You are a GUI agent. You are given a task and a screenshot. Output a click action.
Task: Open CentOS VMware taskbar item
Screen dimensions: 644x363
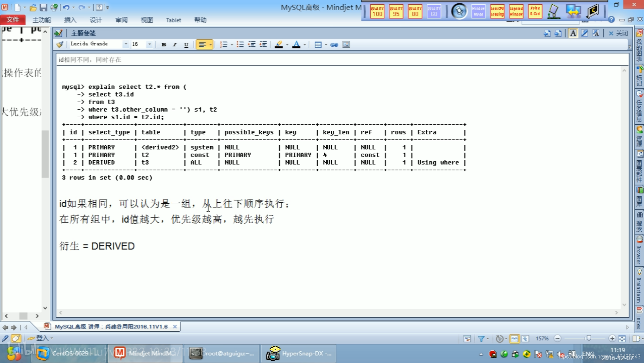point(70,353)
